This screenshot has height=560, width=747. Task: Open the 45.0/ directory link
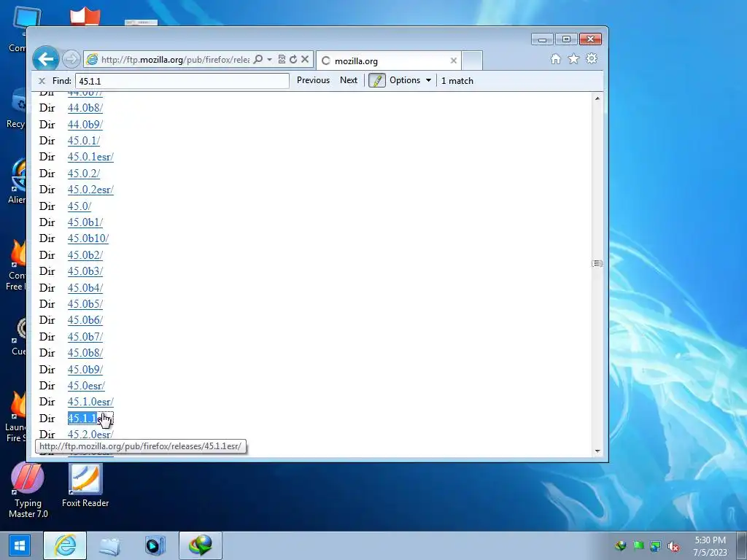click(x=80, y=206)
